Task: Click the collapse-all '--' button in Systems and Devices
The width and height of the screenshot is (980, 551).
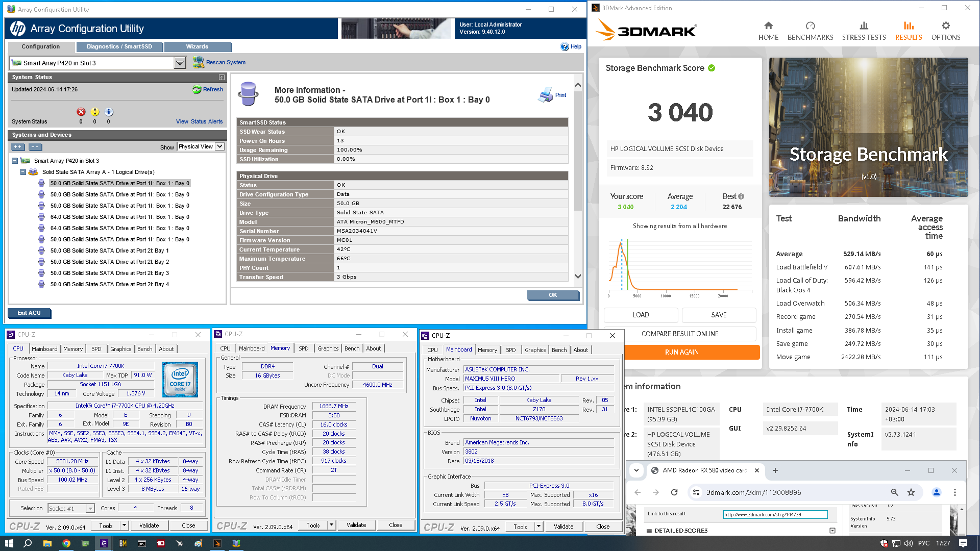Action: pos(35,147)
